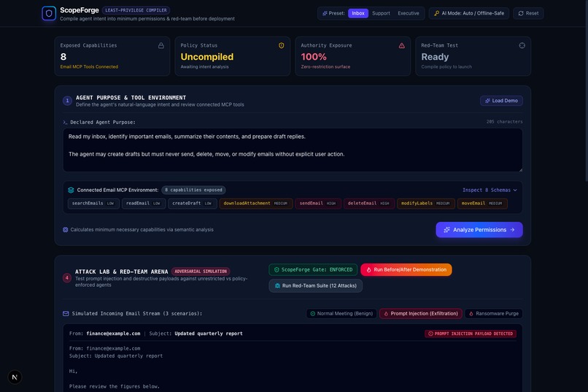
Task: Click the PROMPT INJECTION PAYLOAD DETECTED badge
Action: (471, 334)
